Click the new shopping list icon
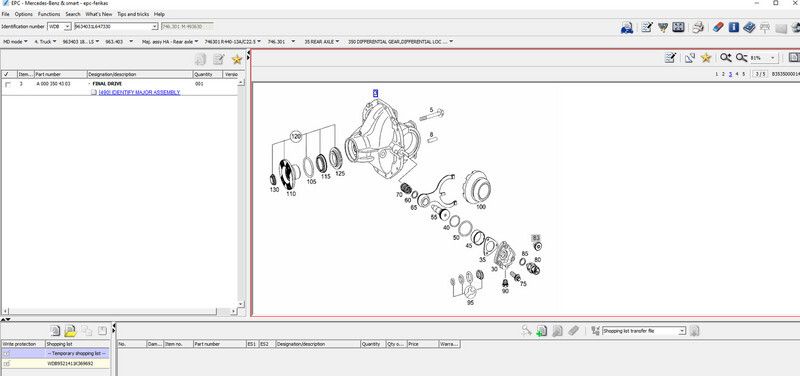 [x=55, y=331]
